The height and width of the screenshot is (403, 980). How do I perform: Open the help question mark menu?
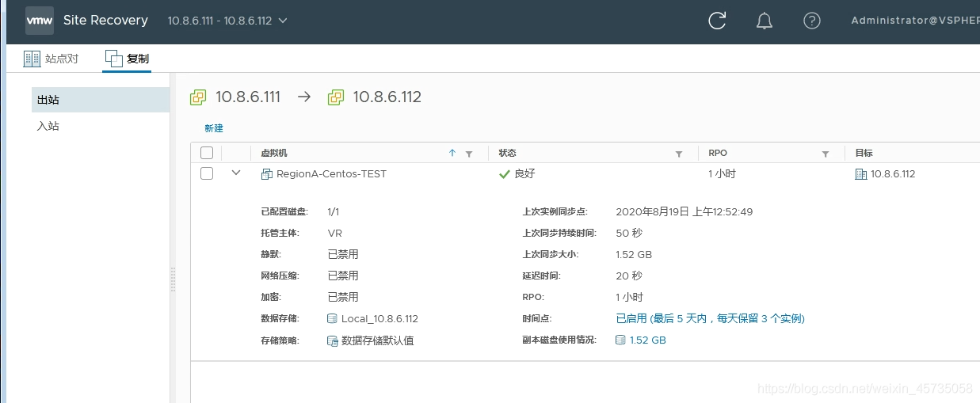tap(812, 21)
